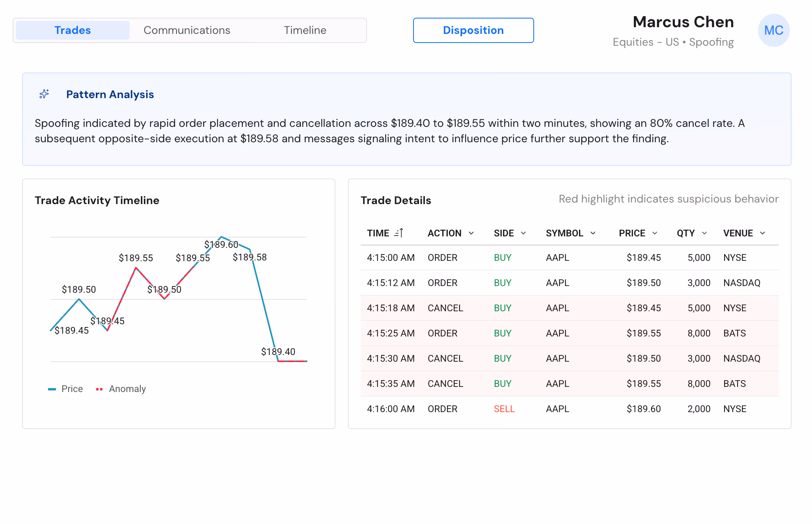Click the Anomaly legend marker
This screenshot has height=524, width=812.
tap(99, 389)
